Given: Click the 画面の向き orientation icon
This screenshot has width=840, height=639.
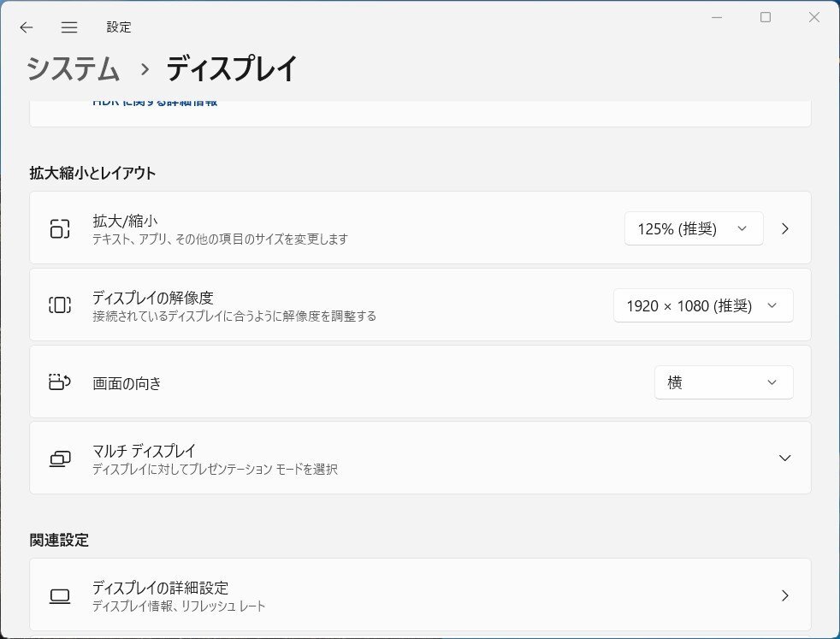Looking at the screenshot, I should (x=59, y=382).
